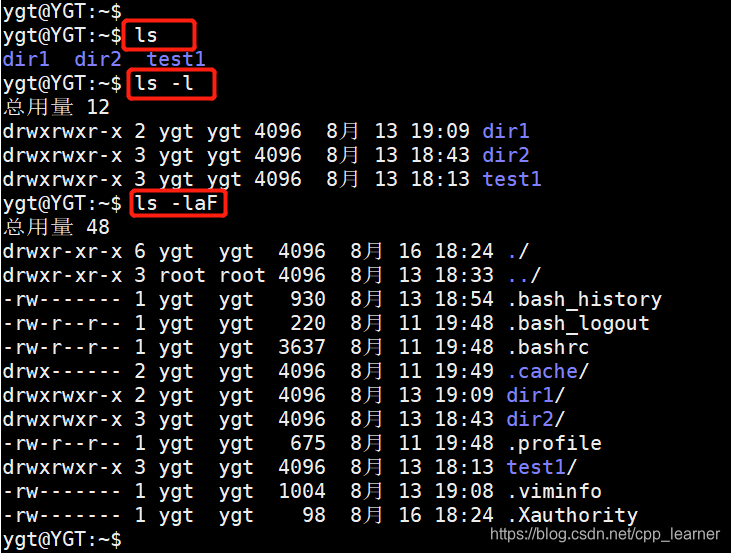Click the 'root' owner in the ../ row
The image size is (731, 553).
182,275
